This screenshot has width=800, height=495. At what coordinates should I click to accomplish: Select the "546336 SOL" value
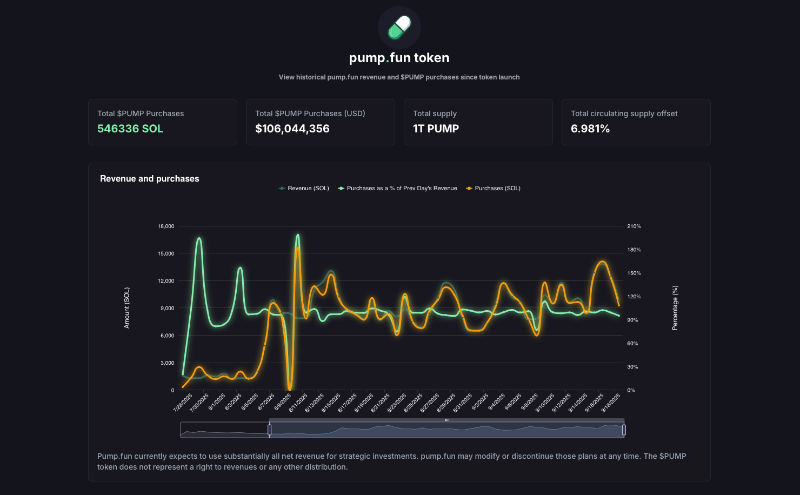[x=130, y=129]
